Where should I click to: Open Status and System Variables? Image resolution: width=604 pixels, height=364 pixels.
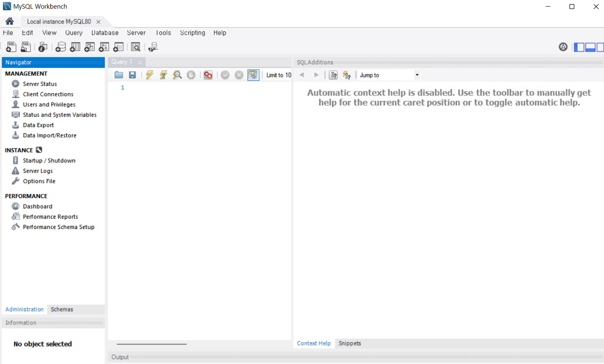60,115
